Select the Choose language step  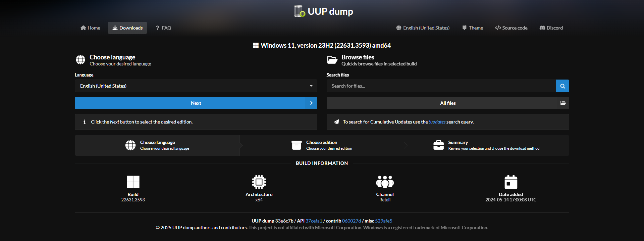pyautogui.click(x=157, y=145)
